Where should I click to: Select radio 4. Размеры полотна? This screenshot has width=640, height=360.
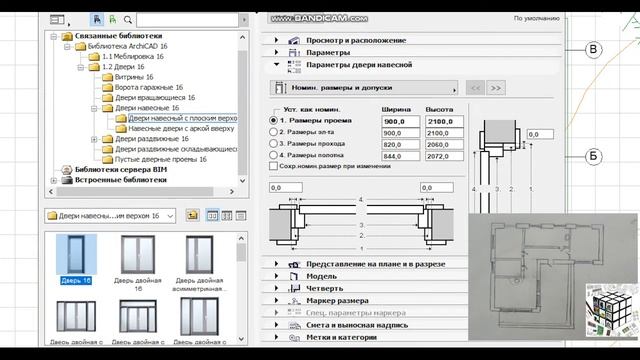click(x=273, y=155)
